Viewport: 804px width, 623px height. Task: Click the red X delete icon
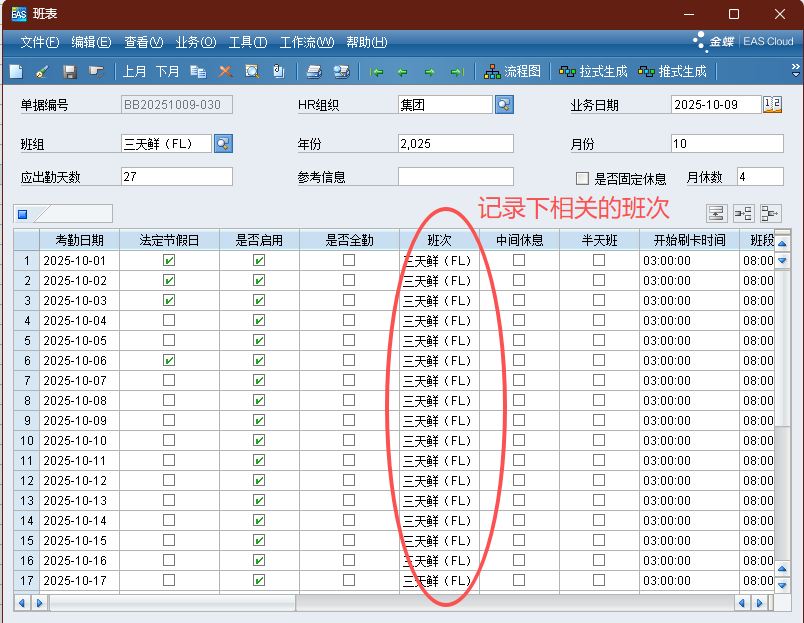[225, 72]
